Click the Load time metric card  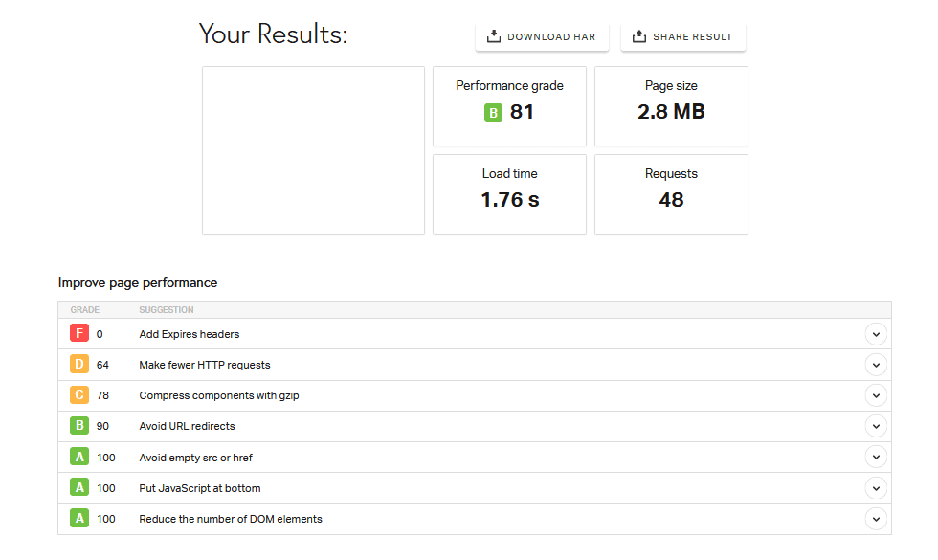(509, 193)
